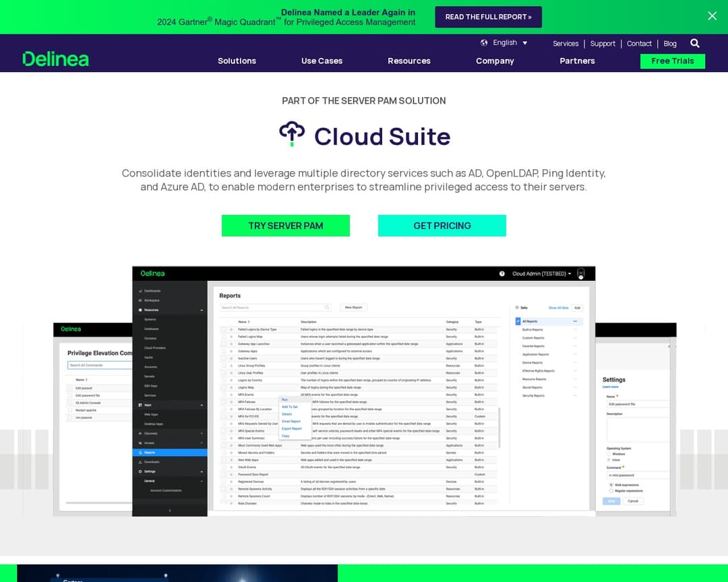This screenshot has width=728, height=582.
Task: Collapse the Resources section chevron in sidebar
Action: [x=202, y=310]
